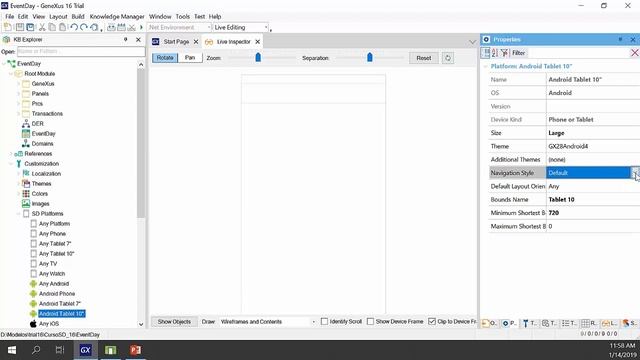Toggle the Identify Scroll checkbox
640x360 pixels.
(324, 322)
